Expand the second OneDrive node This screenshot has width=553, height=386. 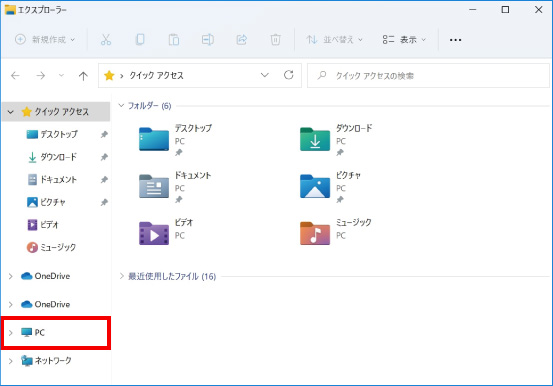(11, 304)
